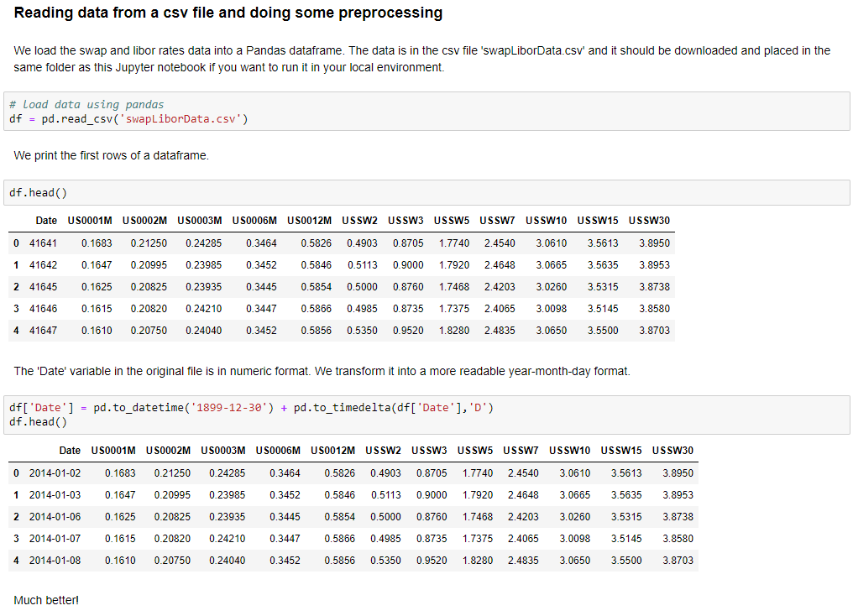Screen dimensions: 853x616
Task: Click the 'Much better!' text
Action: [x=46, y=600]
